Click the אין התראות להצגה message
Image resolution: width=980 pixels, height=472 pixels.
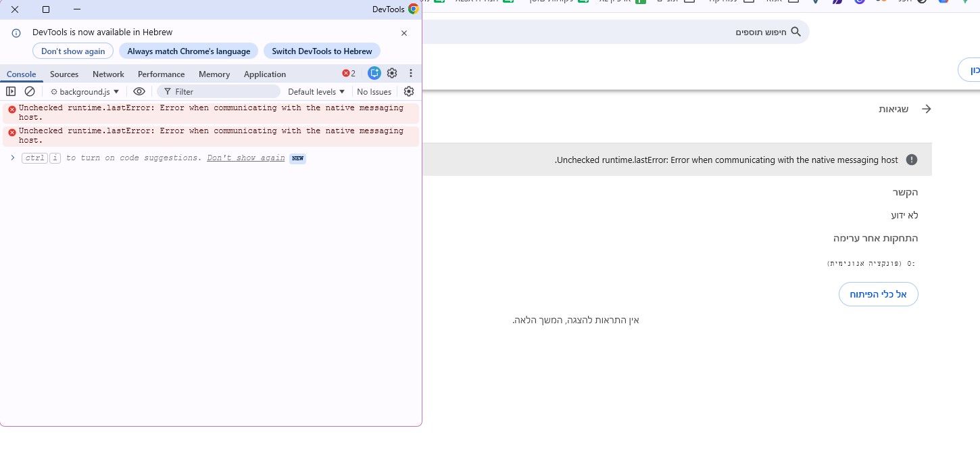[576, 320]
